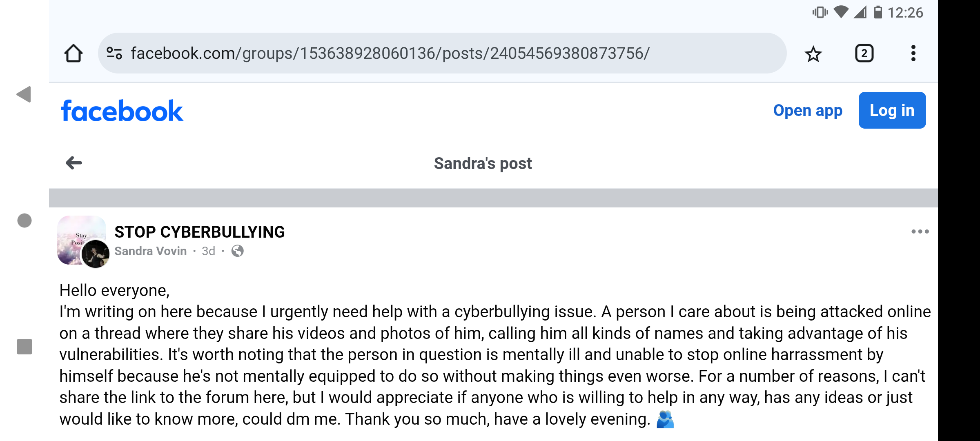980x441 pixels.
Task: Open the post options three-dot menu
Action: [920, 232]
